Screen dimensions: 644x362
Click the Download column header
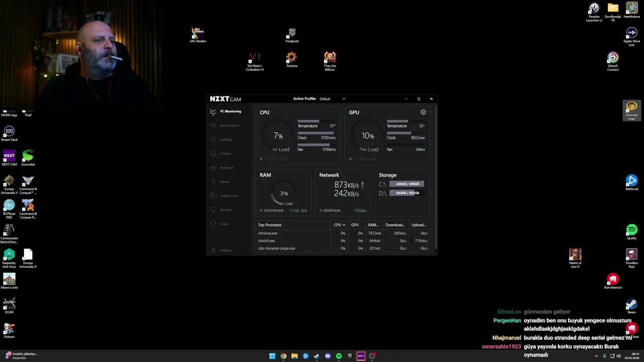(395, 225)
